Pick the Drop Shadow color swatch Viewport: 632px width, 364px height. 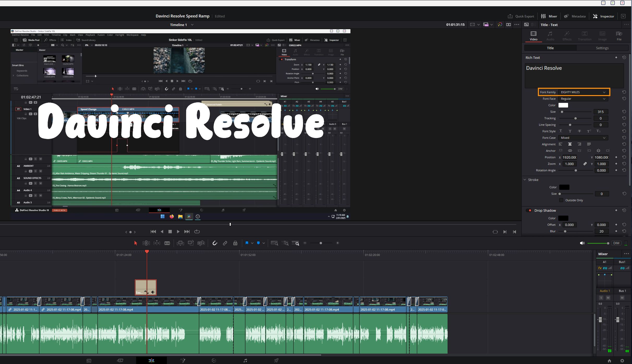point(563,218)
